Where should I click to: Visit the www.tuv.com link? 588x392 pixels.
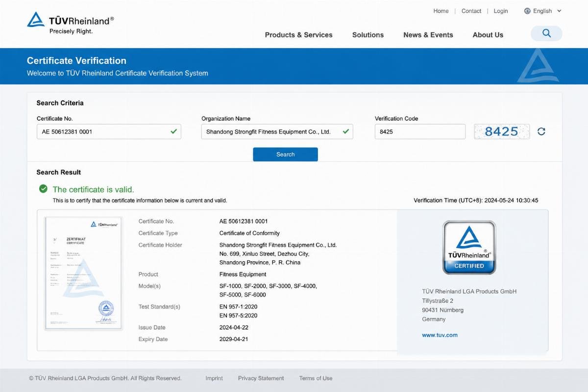pos(440,335)
